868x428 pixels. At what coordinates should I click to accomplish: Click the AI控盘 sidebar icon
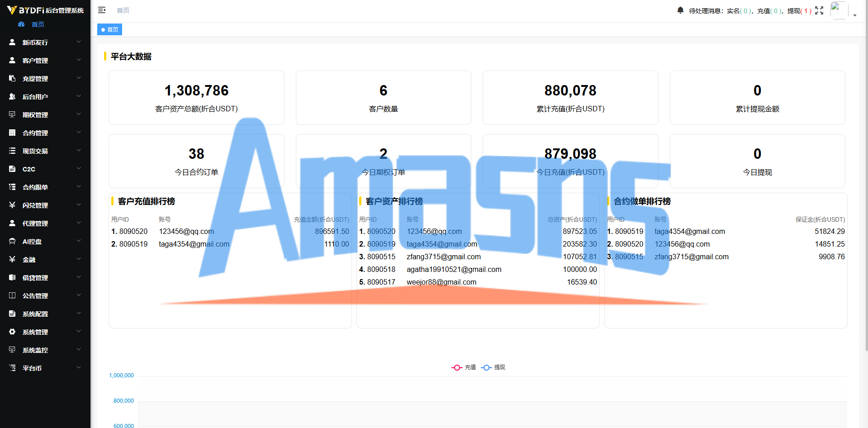[x=12, y=241]
